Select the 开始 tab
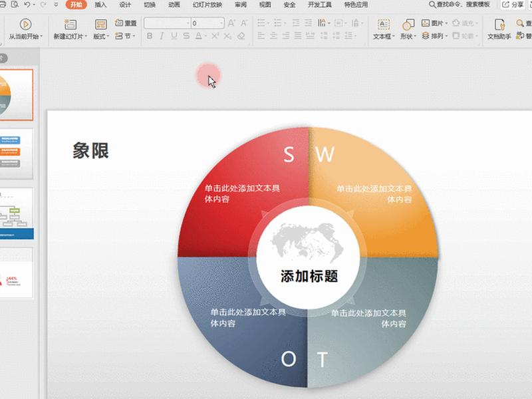Viewport: 532px width, 399px height. pyautogui.click(x=76, y=5)
